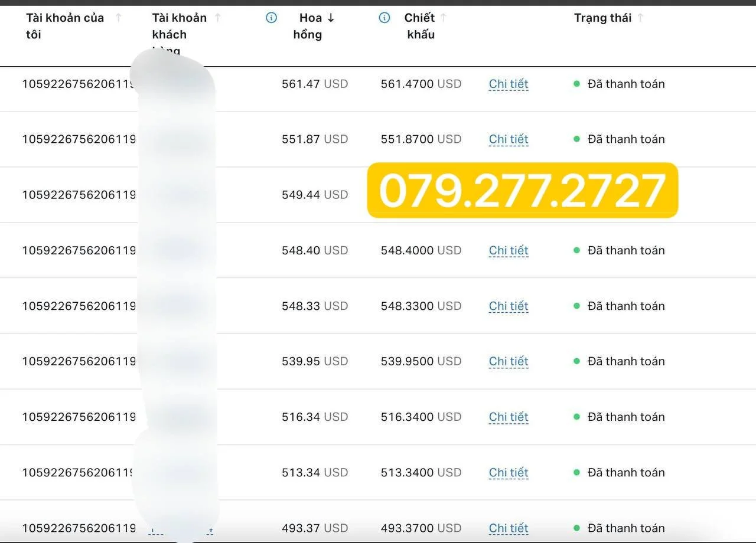Click the green status dot on the 548.33 row

pyautogui.click(x=576, y=306)
